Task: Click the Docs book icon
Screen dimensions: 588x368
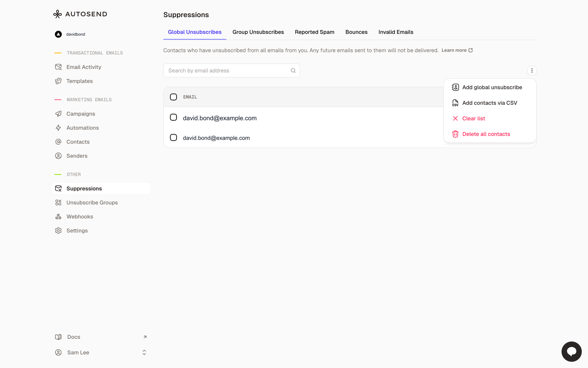Action: pyautogui.click(x=58, y=337)
